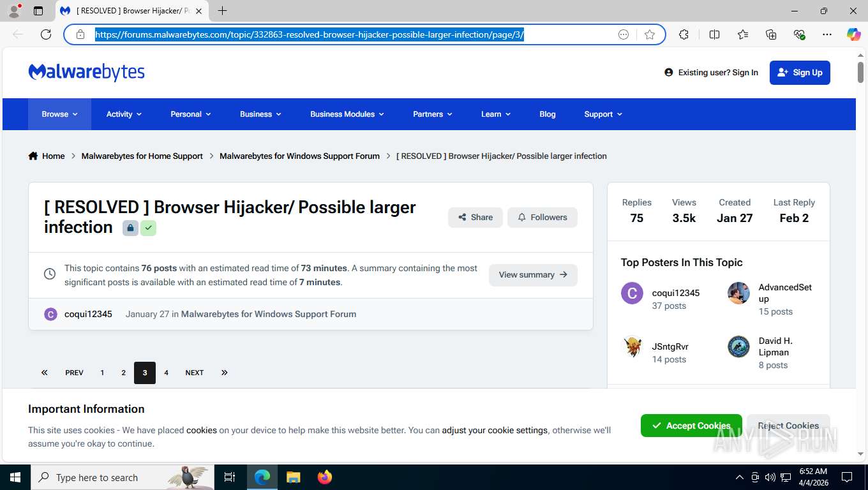Open David H. Lipman profile link
Viewport: 868px width, 490px height.
[775, 346]
